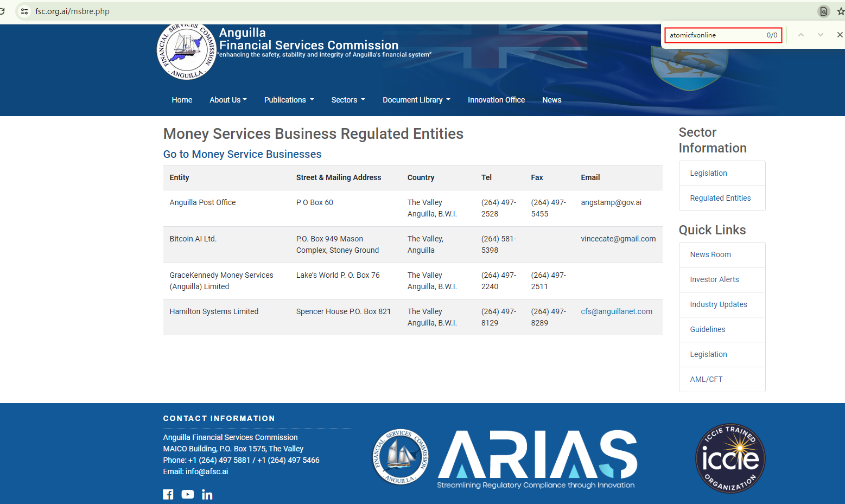Open the News menu item
The image size is (845, 504).
click(x=552, y=100)
